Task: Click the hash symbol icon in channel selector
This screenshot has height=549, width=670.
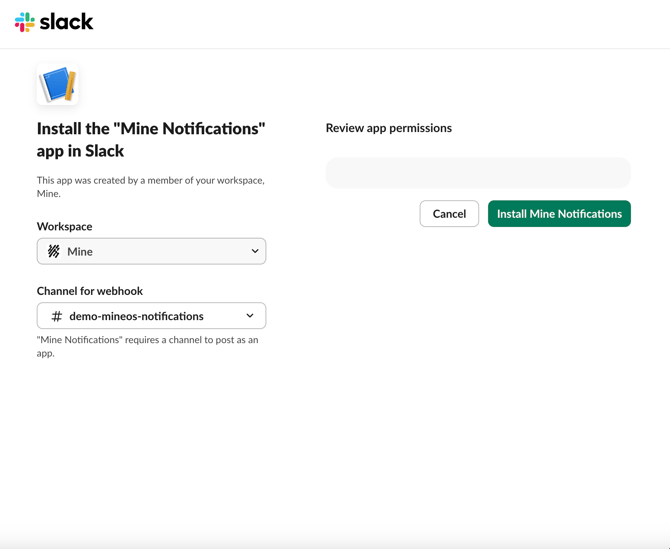Action: 57,316
